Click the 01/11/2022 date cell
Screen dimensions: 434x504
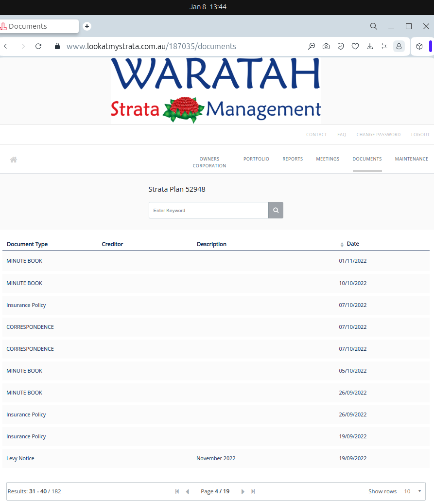tap(352, 261)
